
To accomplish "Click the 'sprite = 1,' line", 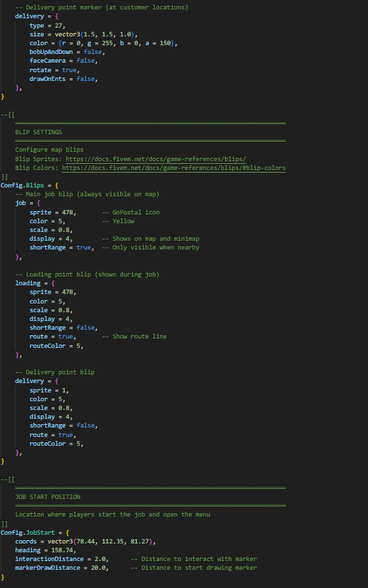I will coord(49,390).
